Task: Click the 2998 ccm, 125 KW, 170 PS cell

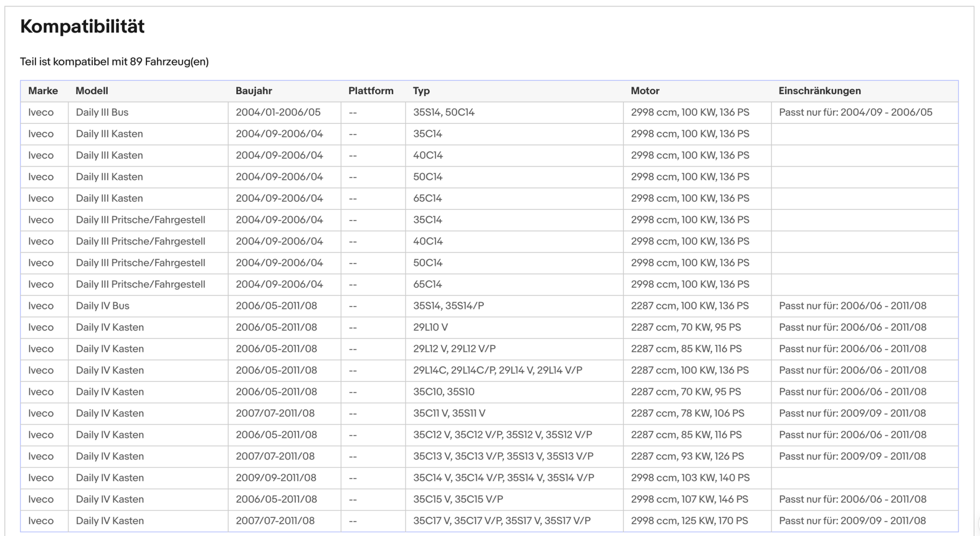Action: click(697, 521)
